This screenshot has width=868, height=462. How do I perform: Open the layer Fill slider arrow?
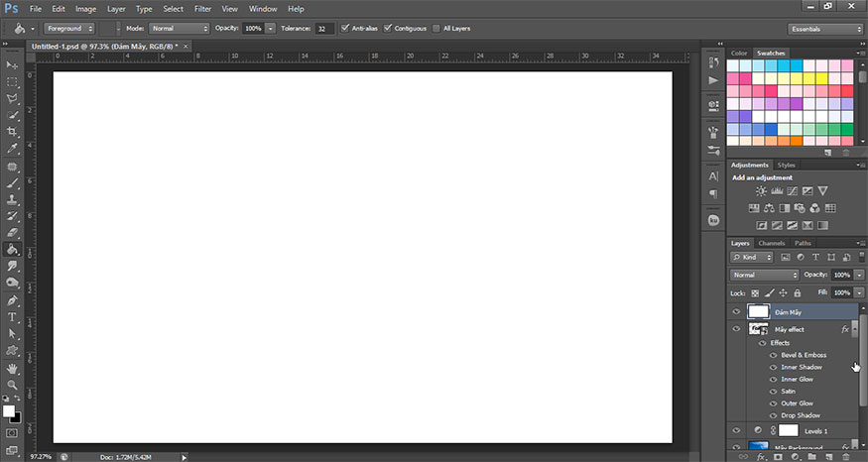[x=859, y=292]
